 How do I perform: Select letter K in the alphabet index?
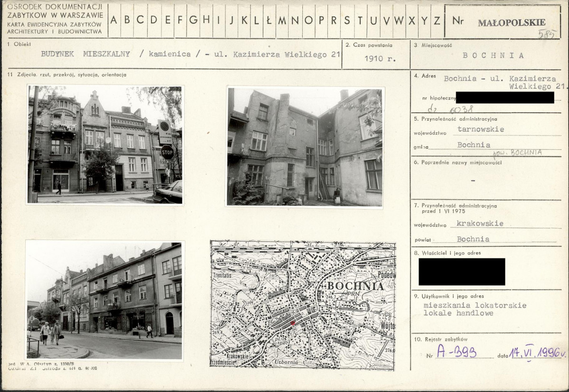244,20
